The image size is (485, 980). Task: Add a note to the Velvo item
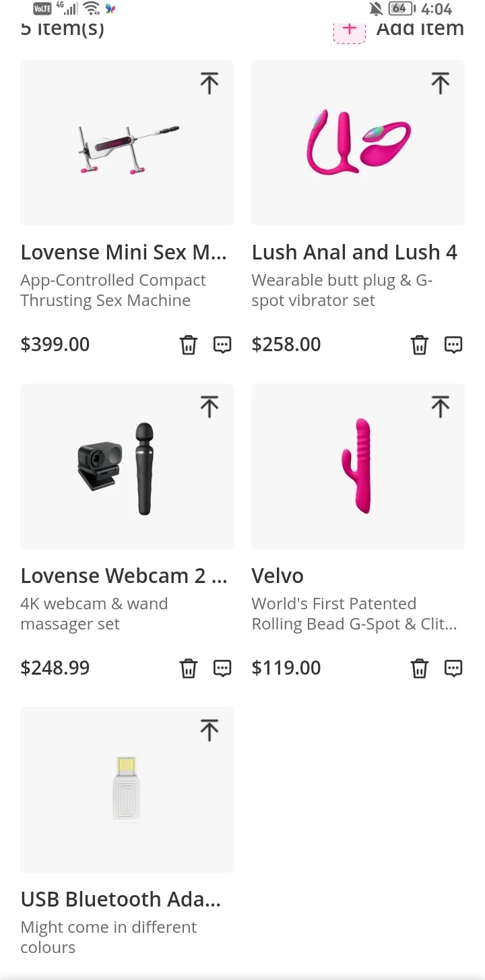click(453, 669)
